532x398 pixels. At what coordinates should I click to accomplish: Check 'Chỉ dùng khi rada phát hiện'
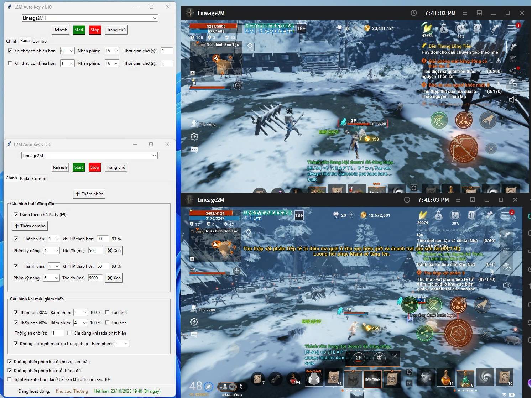click(69, 333)
